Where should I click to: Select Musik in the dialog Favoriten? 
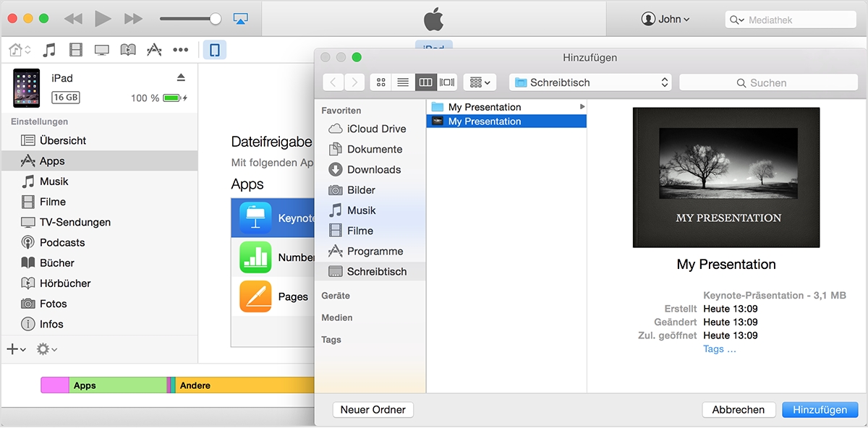[370, 210]
